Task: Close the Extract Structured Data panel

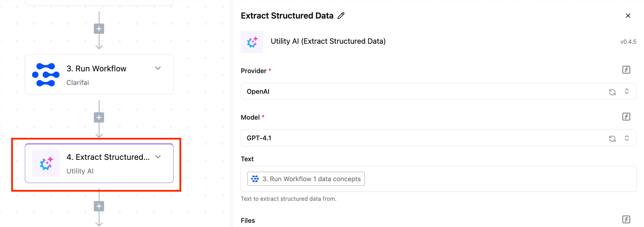Action: (628, 16)
